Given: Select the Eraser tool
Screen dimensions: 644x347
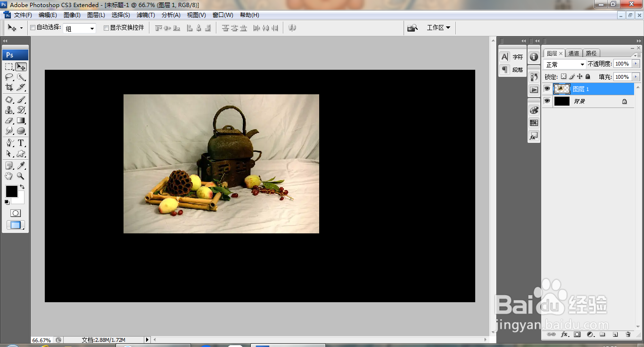Looking at the screenshot, I should pyautogui.click(x=9, y=121).
